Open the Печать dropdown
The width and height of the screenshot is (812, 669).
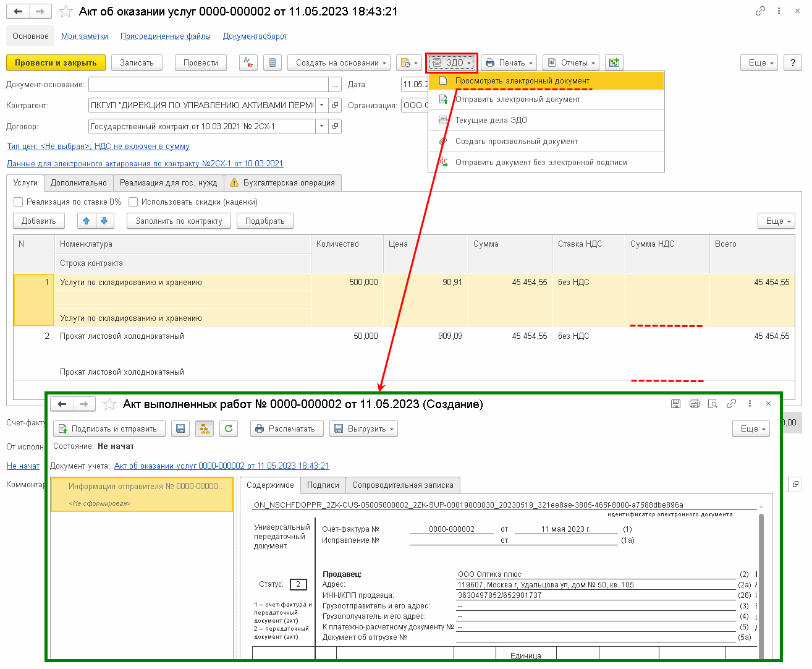[x=509, y=62]
